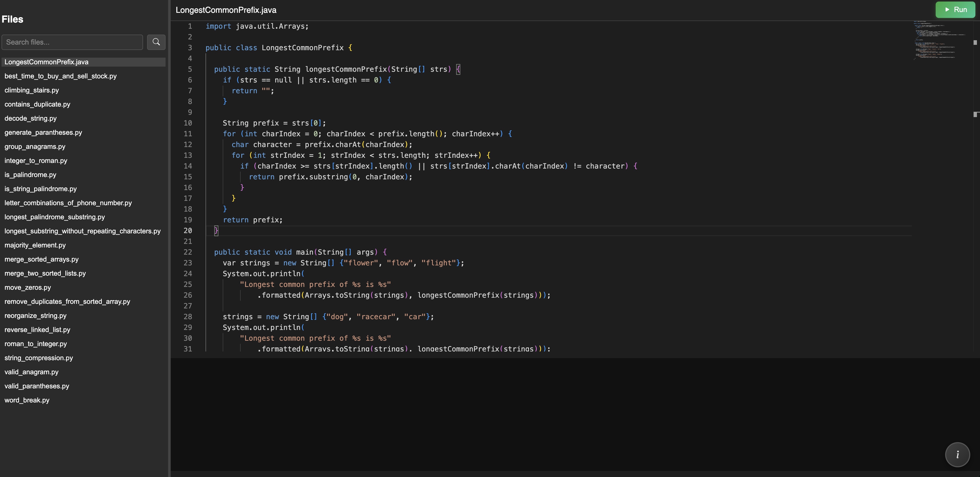Open roman_to_integer.py
Screen dimensions: 980x477
36,344
